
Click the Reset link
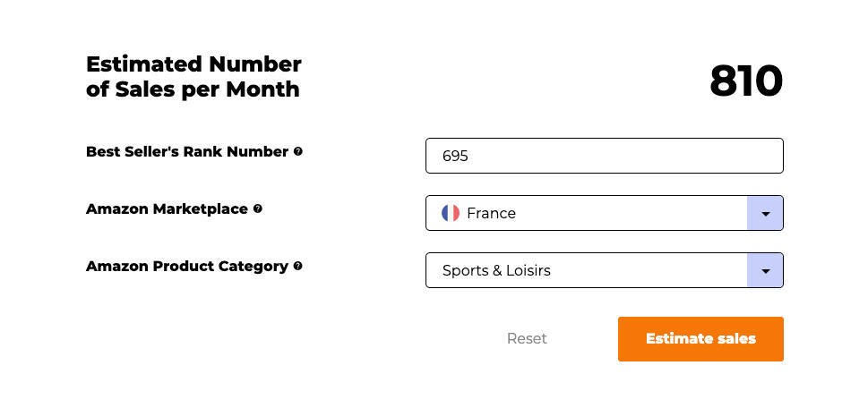[x=527, y=338]
